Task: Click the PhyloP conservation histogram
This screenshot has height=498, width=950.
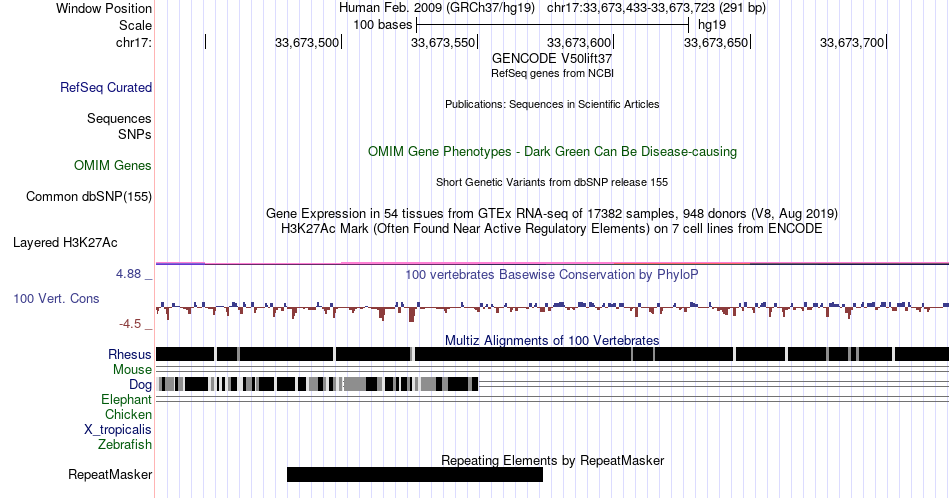Action: point(552,310)
